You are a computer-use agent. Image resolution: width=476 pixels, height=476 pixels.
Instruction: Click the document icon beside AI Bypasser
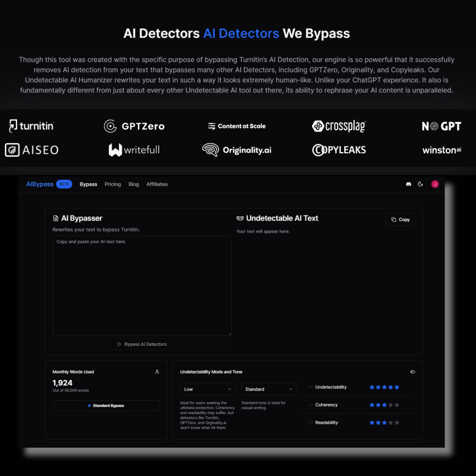pyautogui.click(x=56, y=218)
